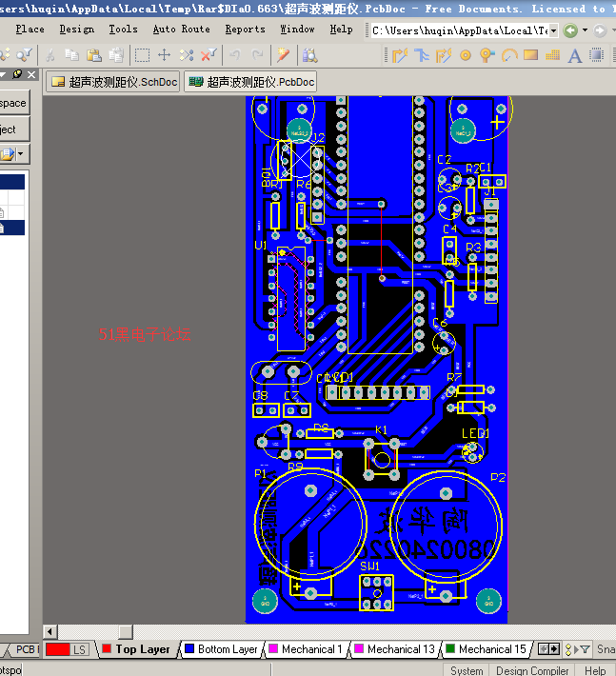Open the side panel header dropdown arrow

(3, 74)
